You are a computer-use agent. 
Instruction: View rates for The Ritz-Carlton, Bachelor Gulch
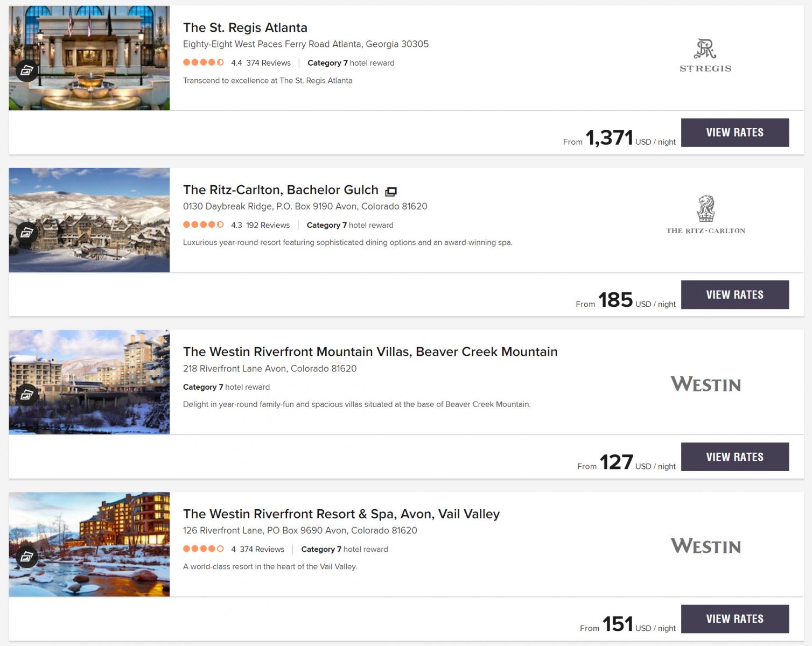click(735, 294)
